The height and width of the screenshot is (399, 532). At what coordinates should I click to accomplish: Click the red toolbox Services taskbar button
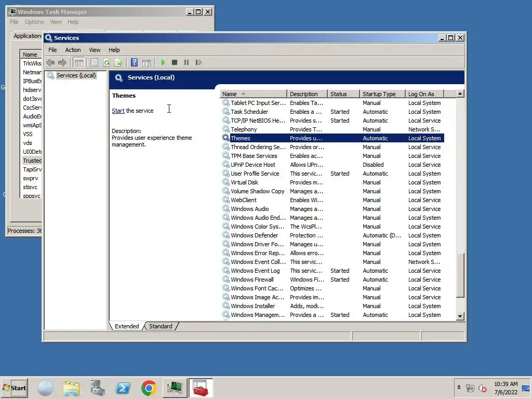[x=201, y=388]
